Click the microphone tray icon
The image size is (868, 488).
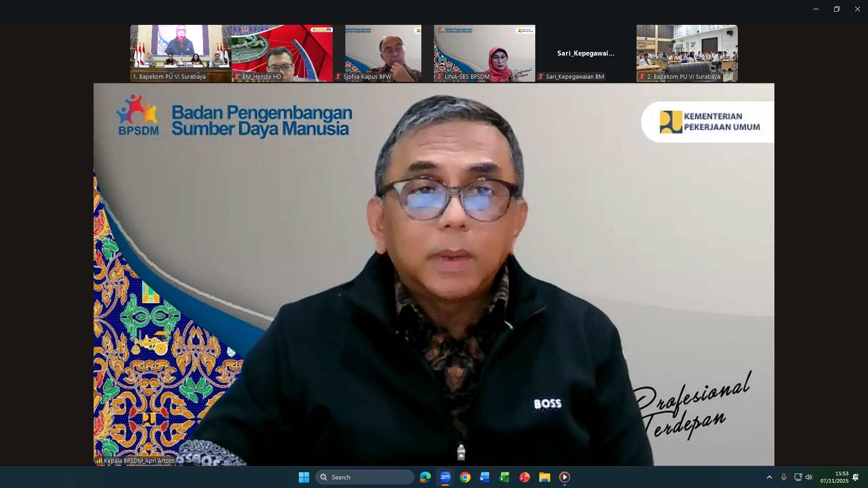click(784, 477)
